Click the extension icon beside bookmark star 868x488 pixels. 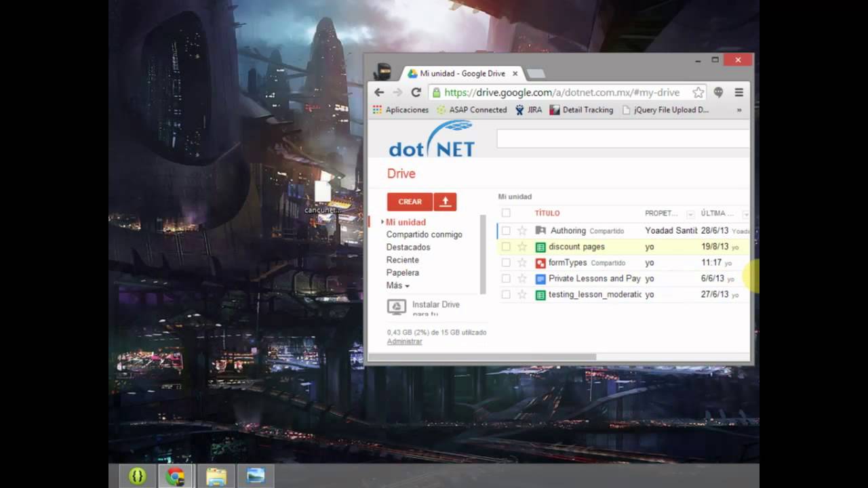(x=718, y=92)
